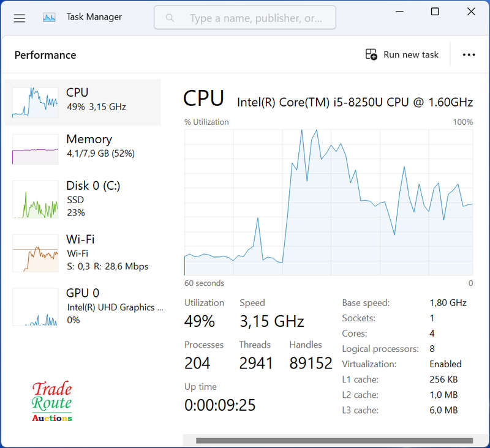This screenshot has width=490, height=448.
Task: Click the CPU mini graph thumbnail
Action: point(36,102)
